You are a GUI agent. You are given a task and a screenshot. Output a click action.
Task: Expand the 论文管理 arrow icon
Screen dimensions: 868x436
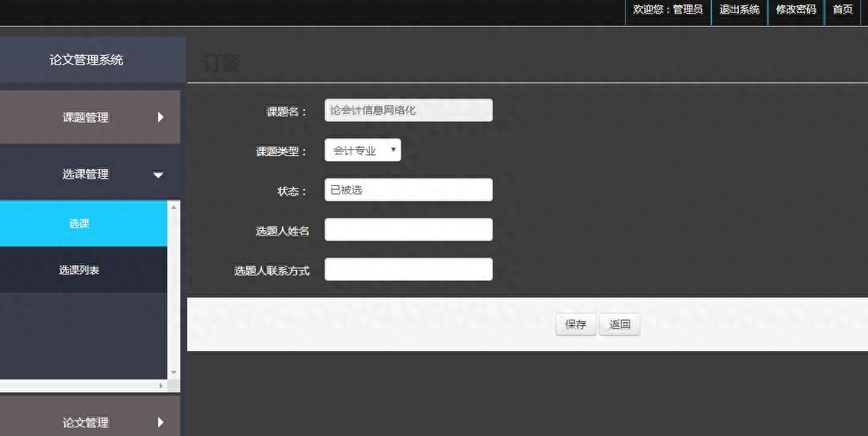[160, 421]
